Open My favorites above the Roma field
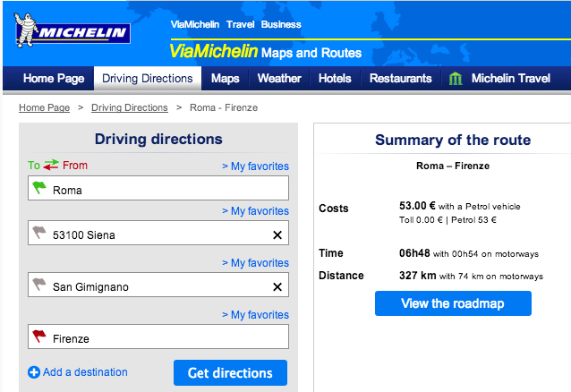Screen dimensions: 571x392 tap(256, 166)
